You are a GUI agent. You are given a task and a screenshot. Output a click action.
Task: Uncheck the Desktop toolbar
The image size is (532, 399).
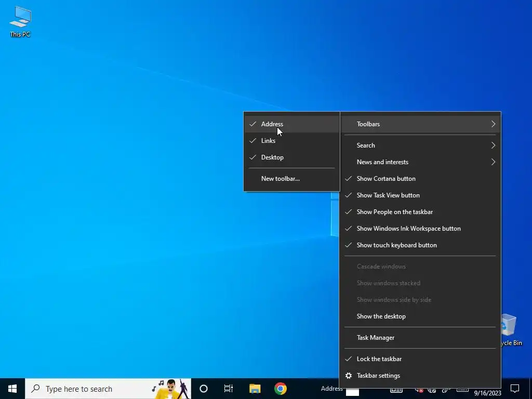point(292,157)
